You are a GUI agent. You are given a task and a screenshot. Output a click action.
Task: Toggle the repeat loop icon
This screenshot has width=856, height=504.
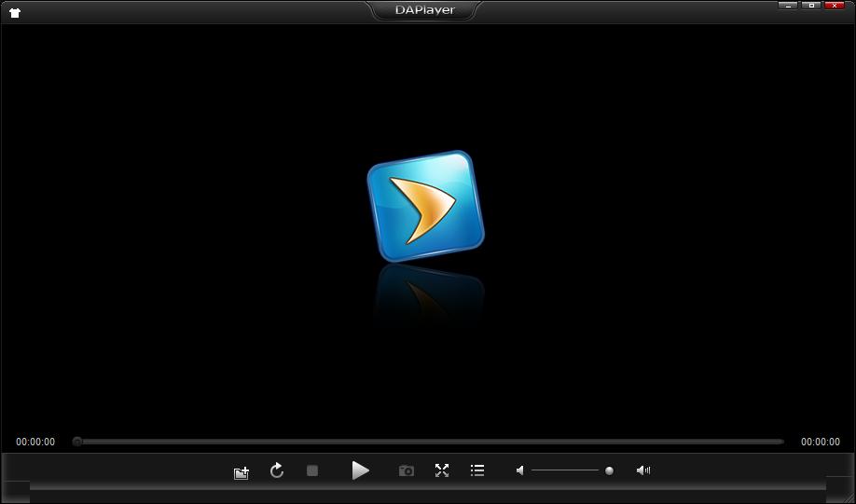tap(277, 470)
